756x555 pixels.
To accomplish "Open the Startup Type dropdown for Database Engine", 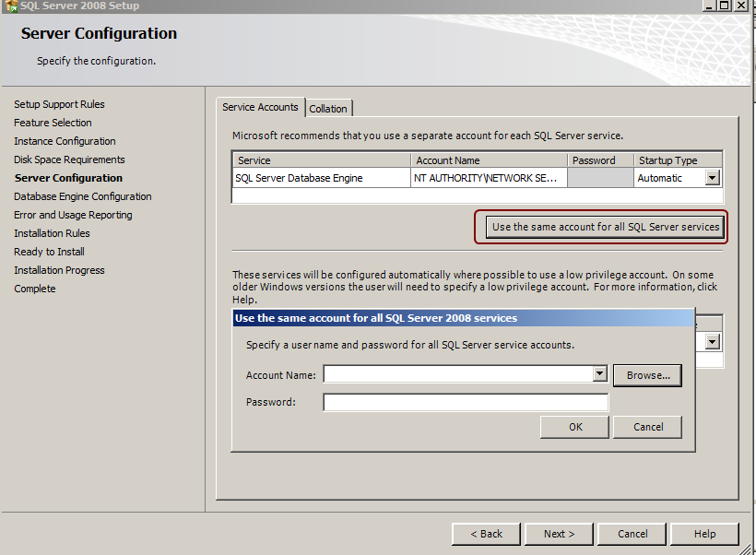I will tap(712, 178).
